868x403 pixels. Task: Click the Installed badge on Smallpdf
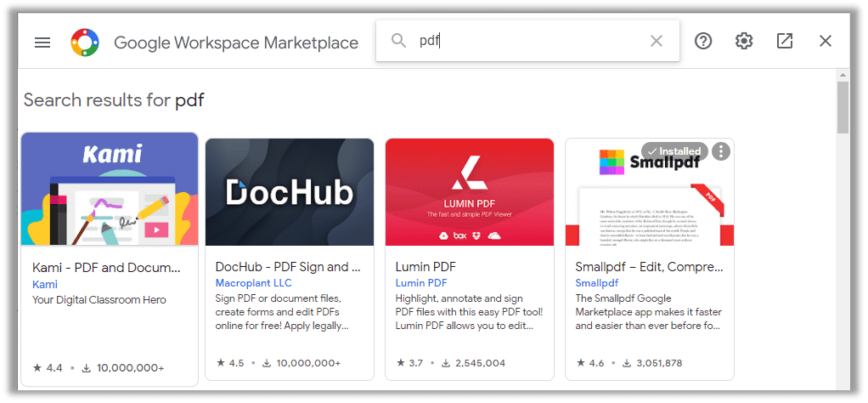(x=674, y=150)
